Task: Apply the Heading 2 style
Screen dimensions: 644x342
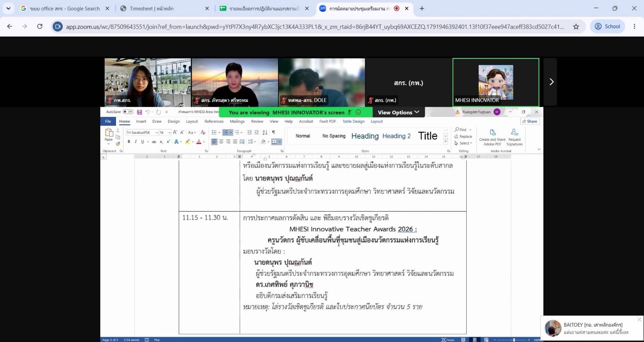Action: pos(396,136)
